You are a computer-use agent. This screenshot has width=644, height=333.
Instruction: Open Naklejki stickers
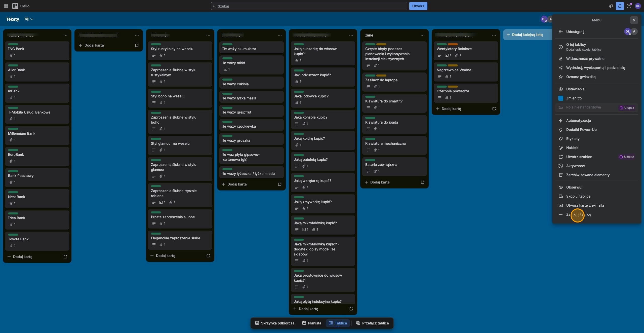tap(597, 148)
